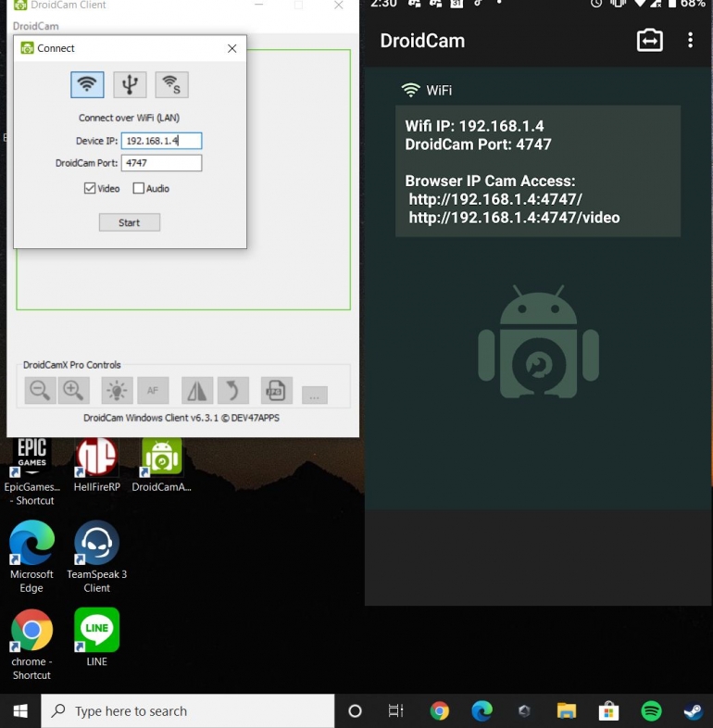This screenshot has width=713, height=728.
Task: Select the WiFi Server mode icon
Action: pos(171,84)
